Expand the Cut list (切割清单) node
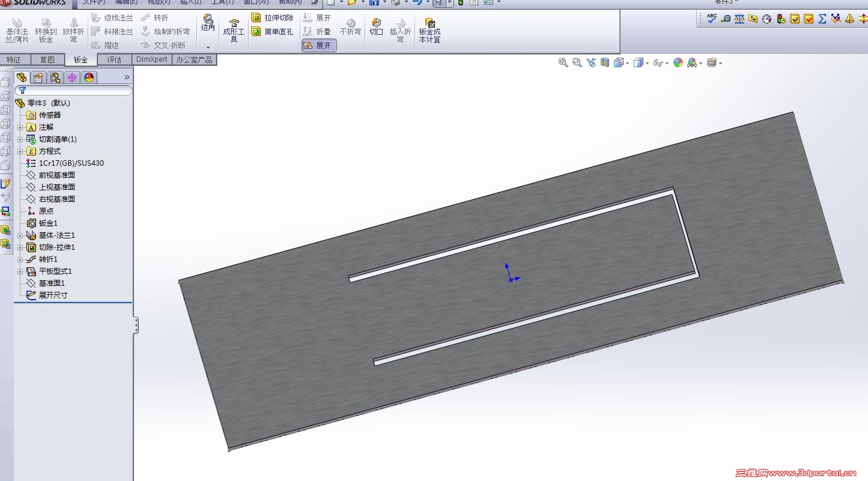Screen dimensions: 868x481 click(20, 139)
